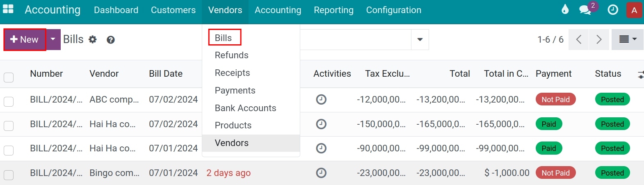Image resolution: width=644 pixels, height=185 pixels.
Task: Select Payments in Vendors dropdown
Action: 235,90
